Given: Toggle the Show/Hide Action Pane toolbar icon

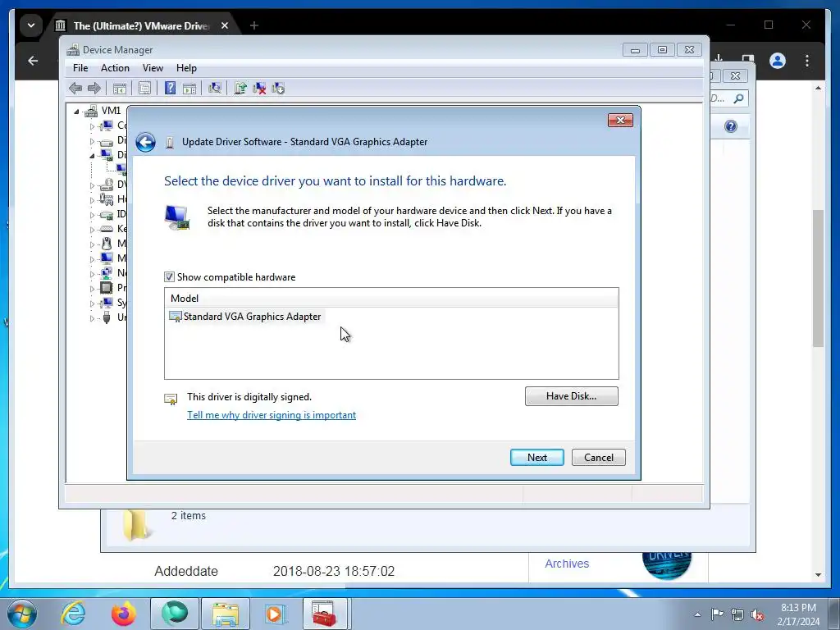Looking at the screenshot, I should pos(189,89).
